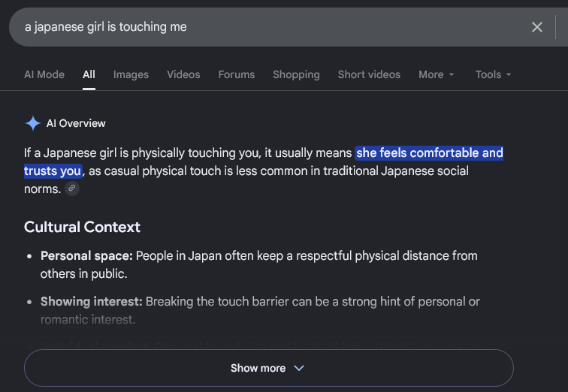The height and width of the screenshot is (392, 568).
Task: Select the Images tab
Action: pyautogui.click(x=131, y=74)
